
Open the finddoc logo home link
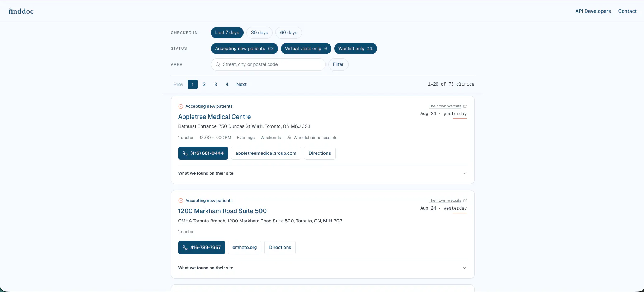(x=21, y=11)
